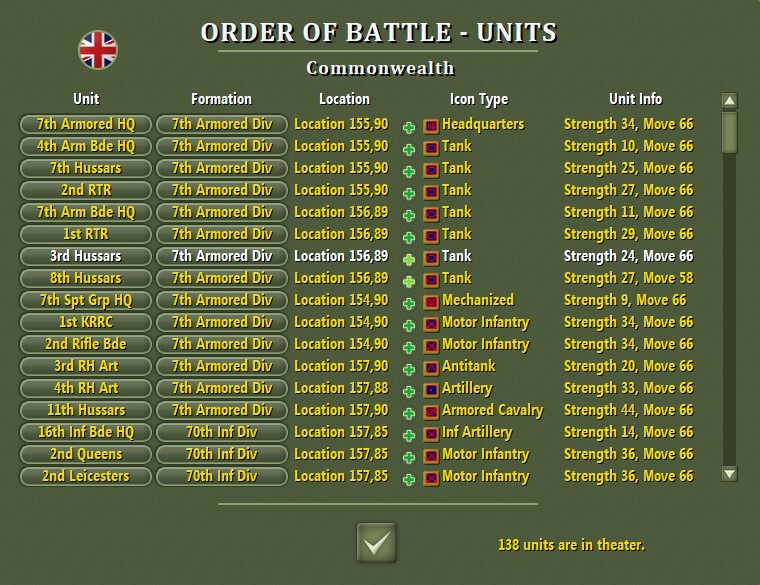The image size is (760, 585).
Task: Click the Armored Cavalry icon for 11th Hussars
Action: click(431, 412)
